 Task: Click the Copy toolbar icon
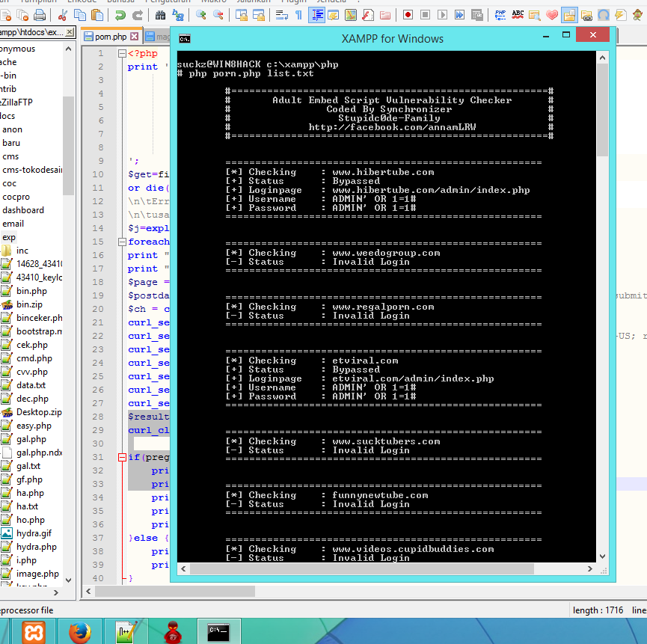(x=79, y=16)
